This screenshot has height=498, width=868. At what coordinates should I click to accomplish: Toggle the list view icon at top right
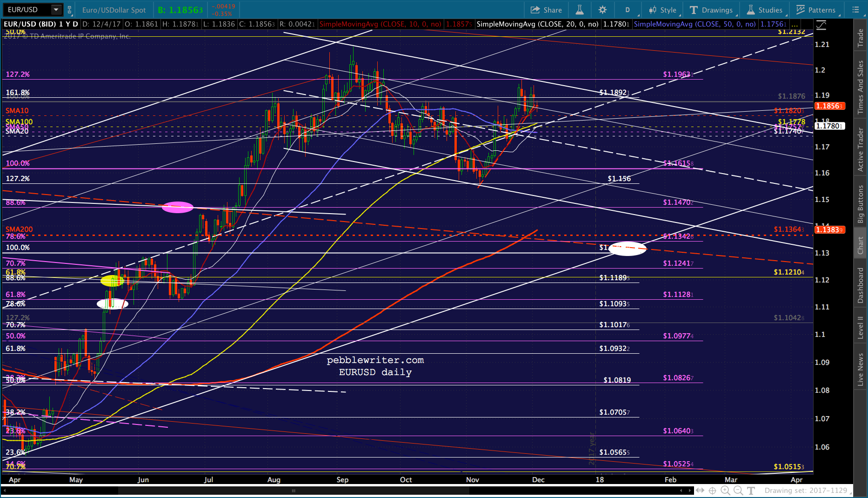tap(855, 10)
